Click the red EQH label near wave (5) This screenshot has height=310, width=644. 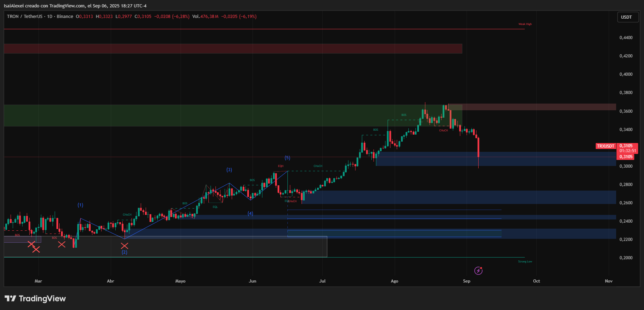[x=281, y=166]
